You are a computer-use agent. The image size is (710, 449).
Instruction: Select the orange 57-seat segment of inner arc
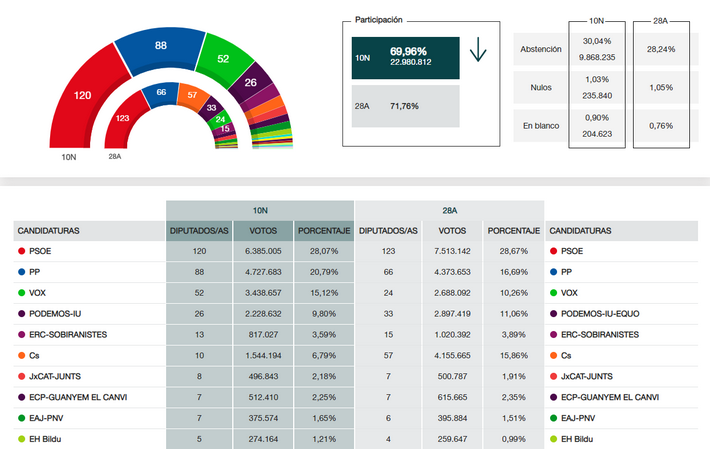point(192,96)
